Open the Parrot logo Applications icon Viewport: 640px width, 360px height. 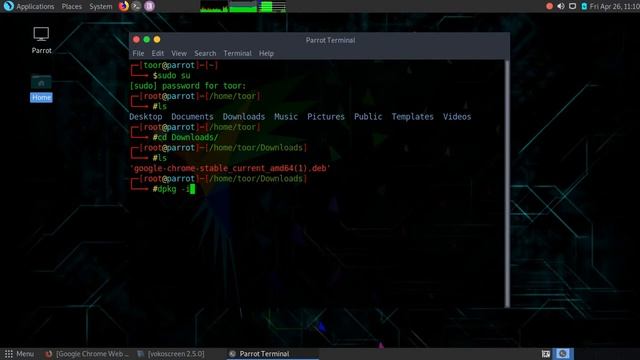9,6
